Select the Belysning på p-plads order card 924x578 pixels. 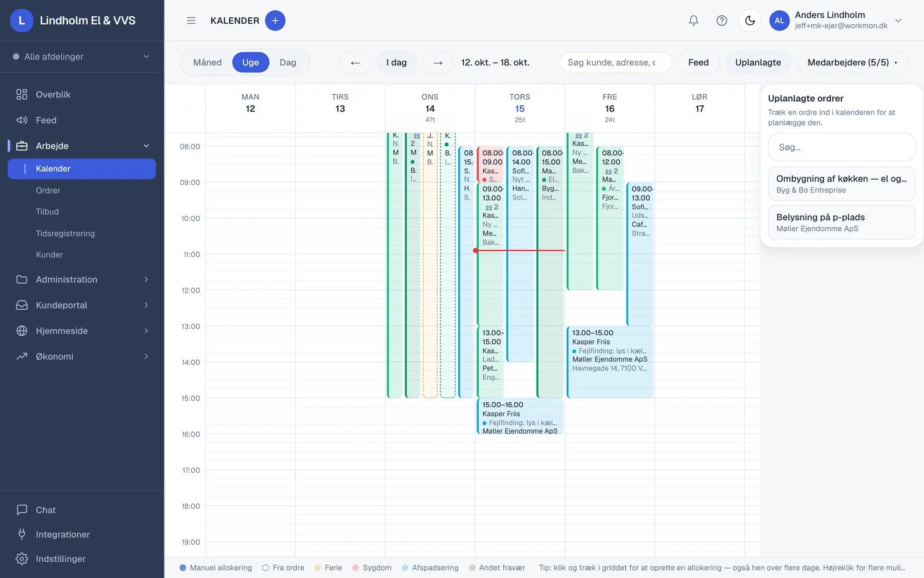(841, 223)
